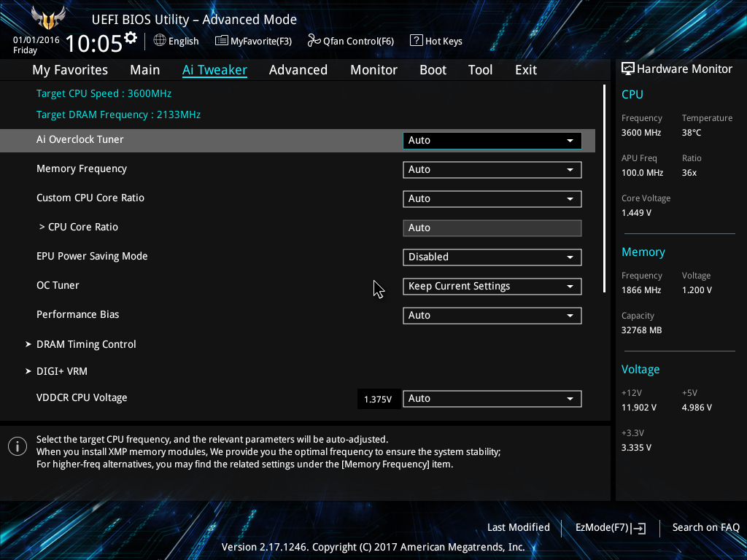Click the TUF logo emblem

(x=48, y=17)
